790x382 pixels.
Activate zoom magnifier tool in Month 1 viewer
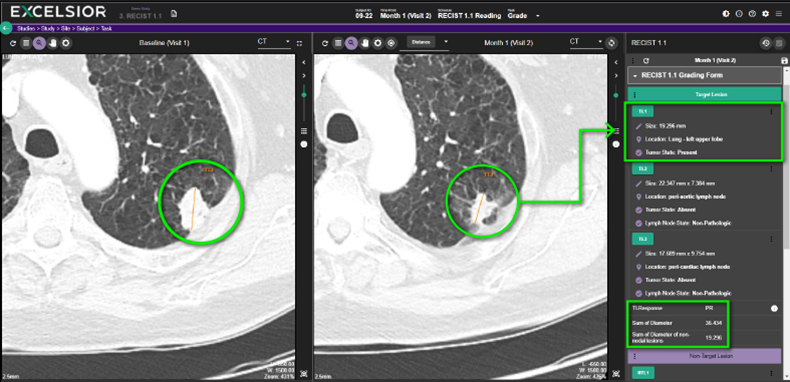(352, 43)
